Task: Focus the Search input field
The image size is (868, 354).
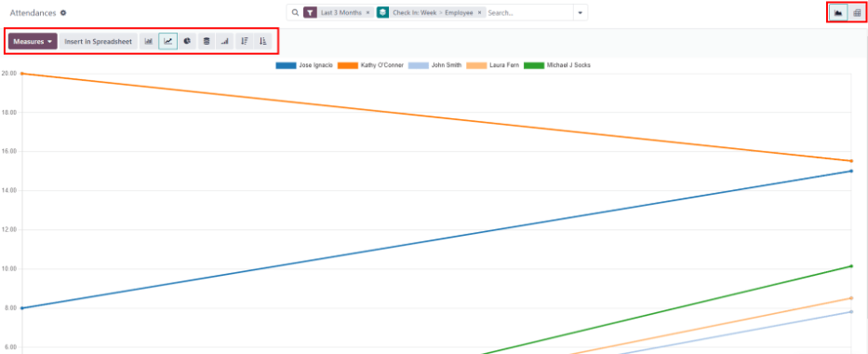Action: (528, 13)
